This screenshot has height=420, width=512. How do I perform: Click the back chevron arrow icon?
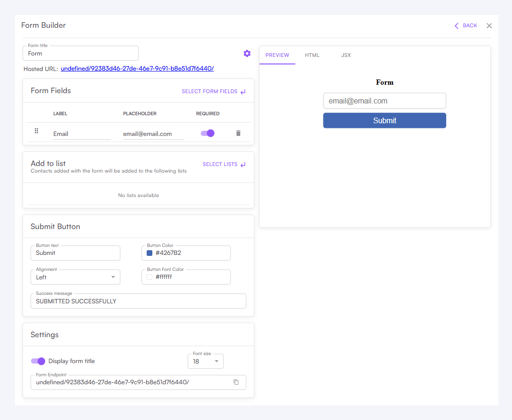pyautogui.click(x=456, y=26)
